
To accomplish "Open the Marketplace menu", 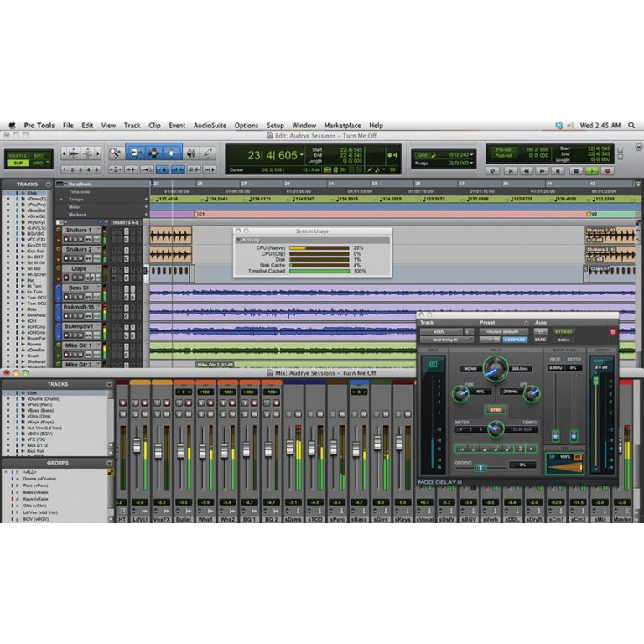I will tap(342, 126).
